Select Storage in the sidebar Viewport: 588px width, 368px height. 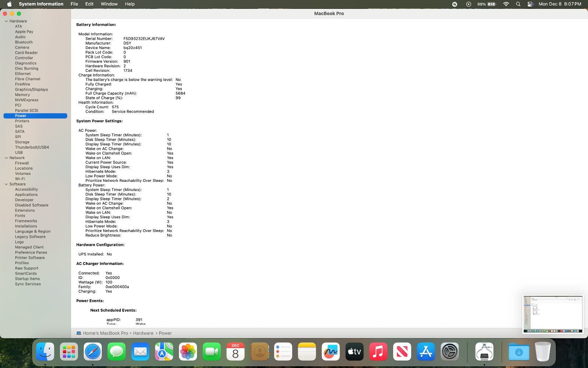(x=22, y=142)
